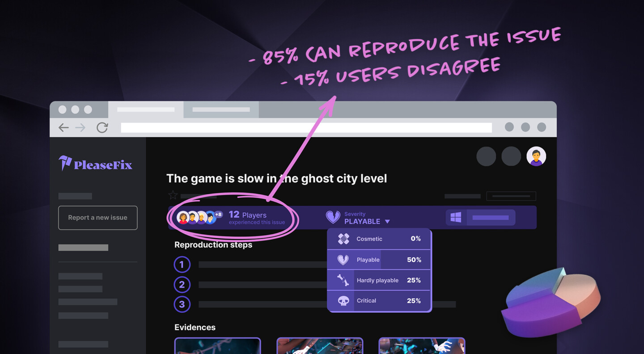644x354 pixels.
Task: Click Report a new issue button
Action: point(97,218)
